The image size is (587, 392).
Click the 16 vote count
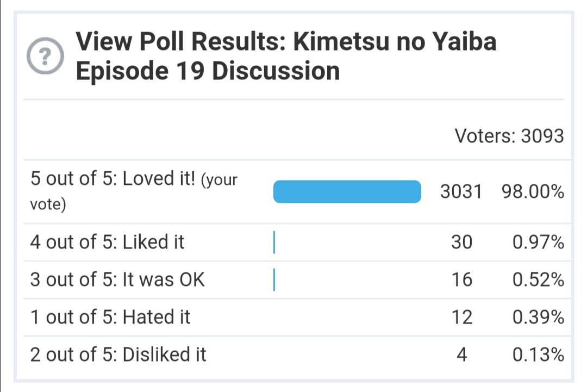click(462, 279)
